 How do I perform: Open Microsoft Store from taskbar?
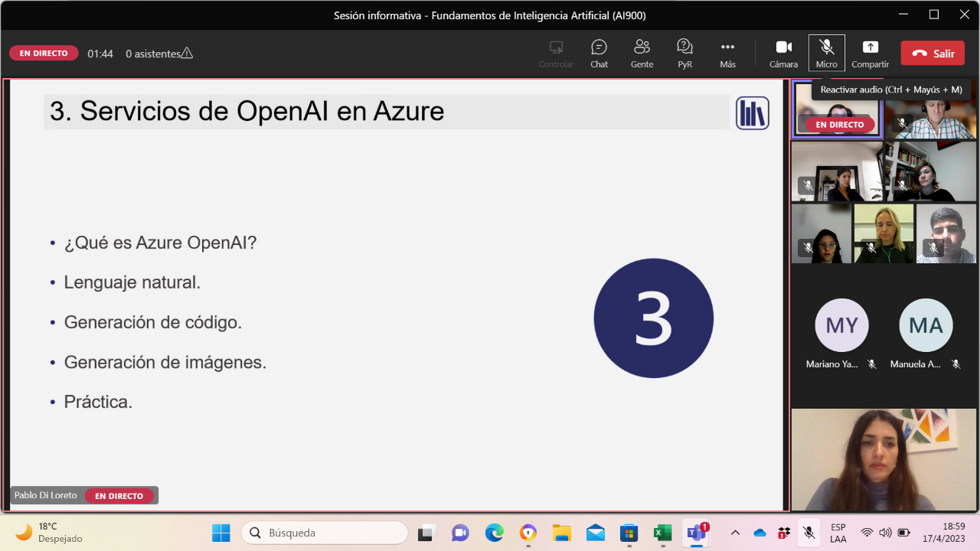click(x=629, y=533)
